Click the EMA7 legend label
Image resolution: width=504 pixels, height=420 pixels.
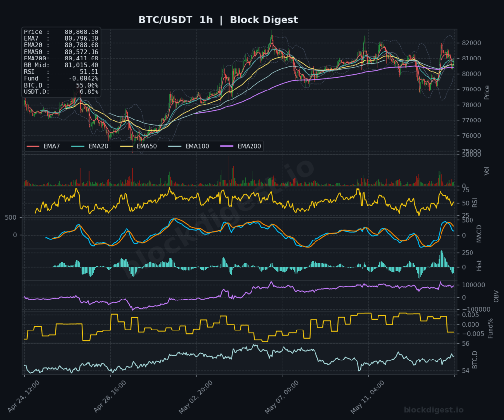point(52,146)
